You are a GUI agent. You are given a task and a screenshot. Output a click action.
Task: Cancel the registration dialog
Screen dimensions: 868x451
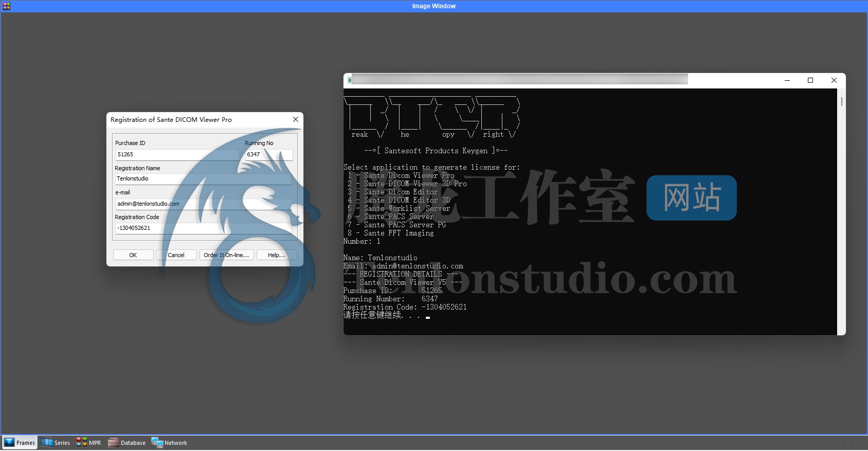[176, 255]
